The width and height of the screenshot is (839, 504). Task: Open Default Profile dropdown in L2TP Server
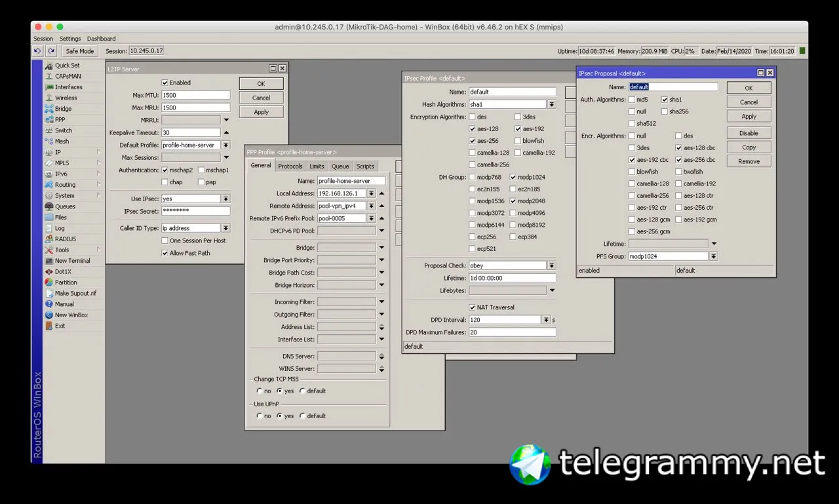click(226, 145)
